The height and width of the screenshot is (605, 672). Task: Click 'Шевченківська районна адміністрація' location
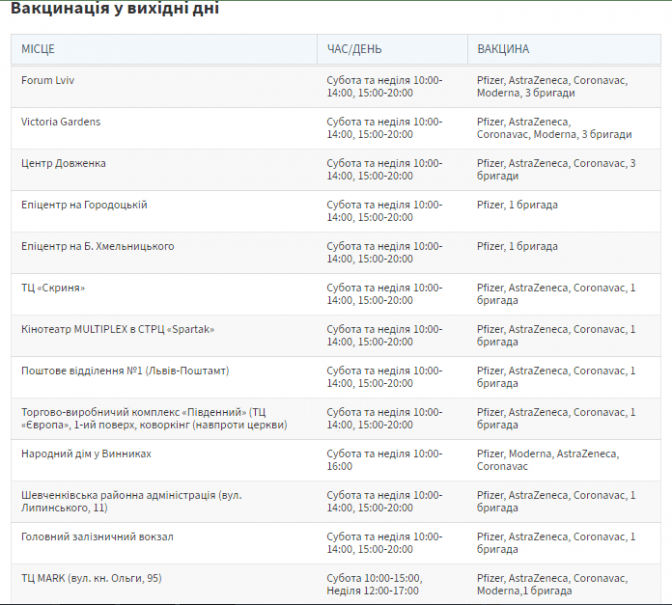(x=130, y=501)
